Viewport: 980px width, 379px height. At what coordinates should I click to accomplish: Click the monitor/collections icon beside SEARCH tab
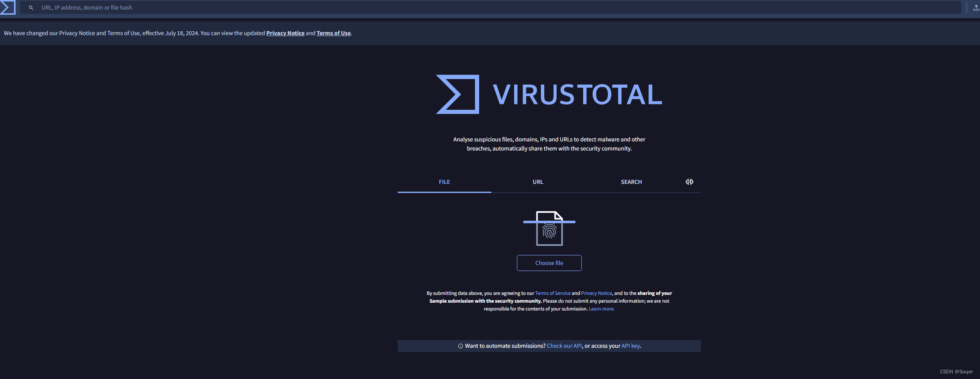point(689,182)
